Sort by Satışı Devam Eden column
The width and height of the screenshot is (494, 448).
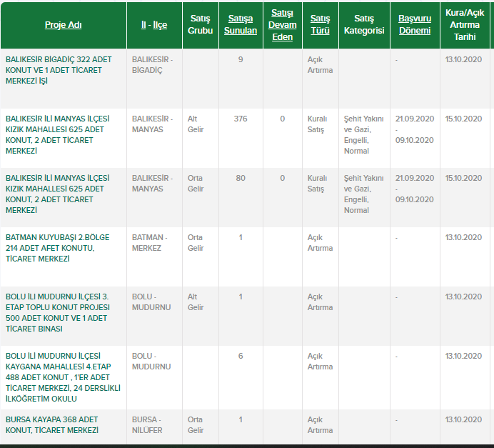pyautogui.click(x=282, y=25)
